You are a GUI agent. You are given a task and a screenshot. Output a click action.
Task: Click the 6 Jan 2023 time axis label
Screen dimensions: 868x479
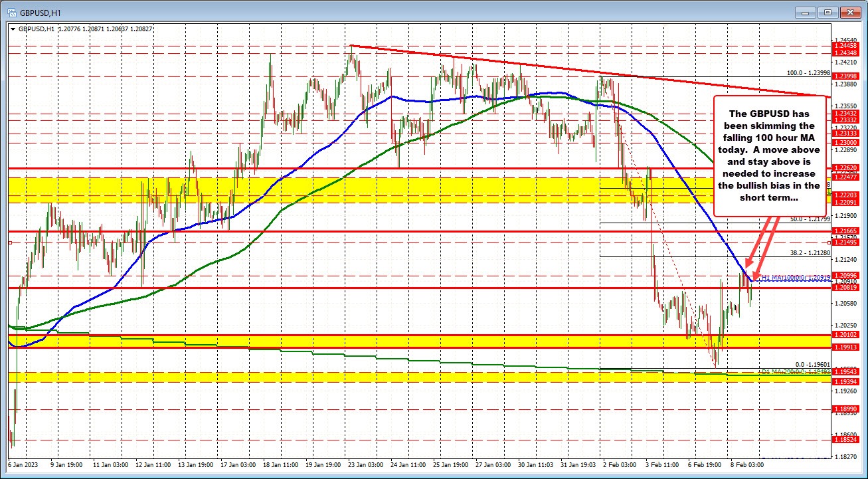pyautogui.click(x=22, y=466)
